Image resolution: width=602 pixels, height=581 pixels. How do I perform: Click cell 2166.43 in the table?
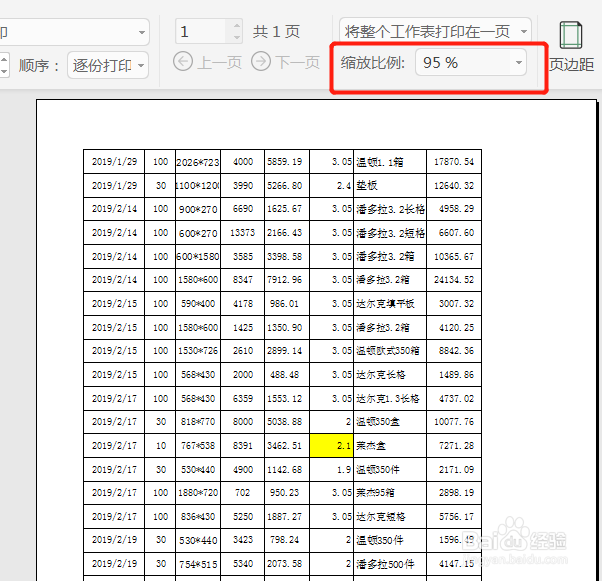pos(286,233)
